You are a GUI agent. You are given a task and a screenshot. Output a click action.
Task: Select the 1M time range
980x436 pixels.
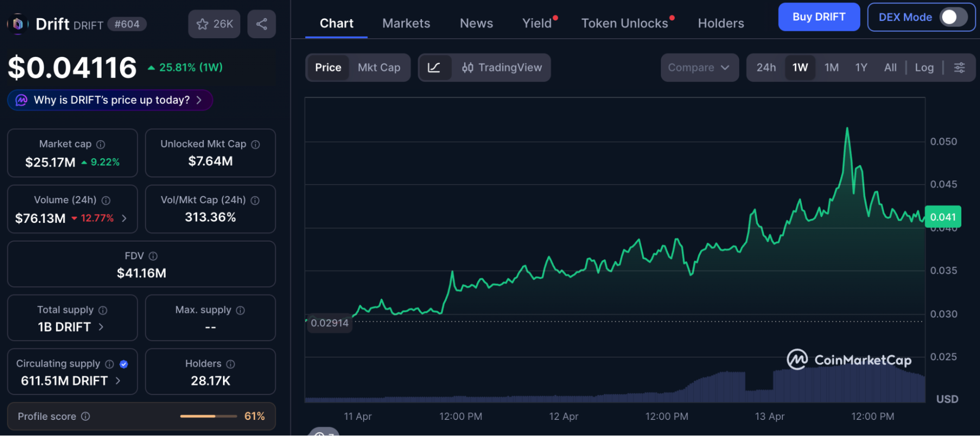coord(831,68)
